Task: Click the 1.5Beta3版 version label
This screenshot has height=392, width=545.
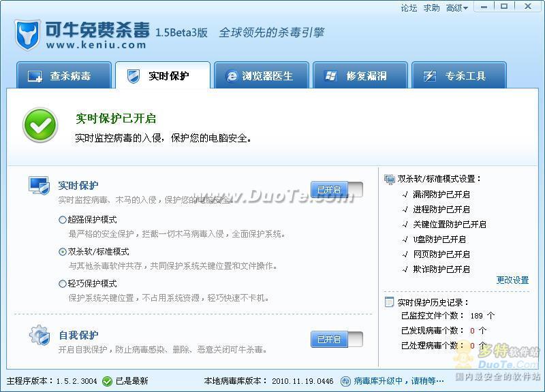Action: point(181,33)
